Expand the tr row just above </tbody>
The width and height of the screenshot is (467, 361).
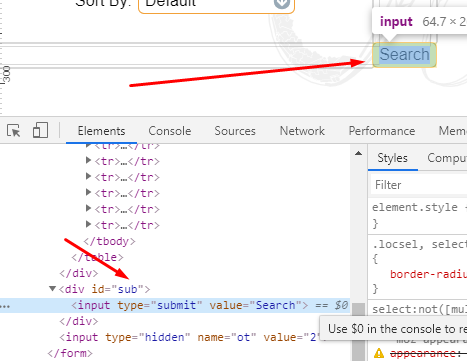(88, 225)
